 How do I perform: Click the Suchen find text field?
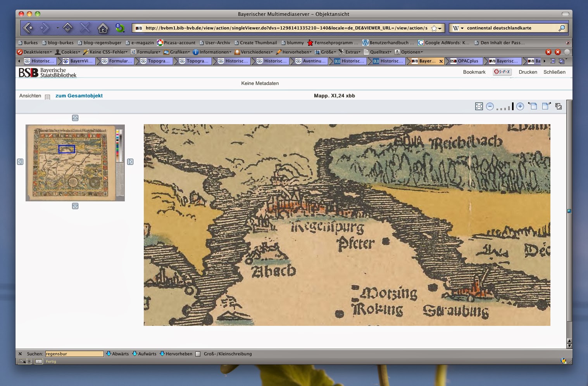tap(74, 354)
